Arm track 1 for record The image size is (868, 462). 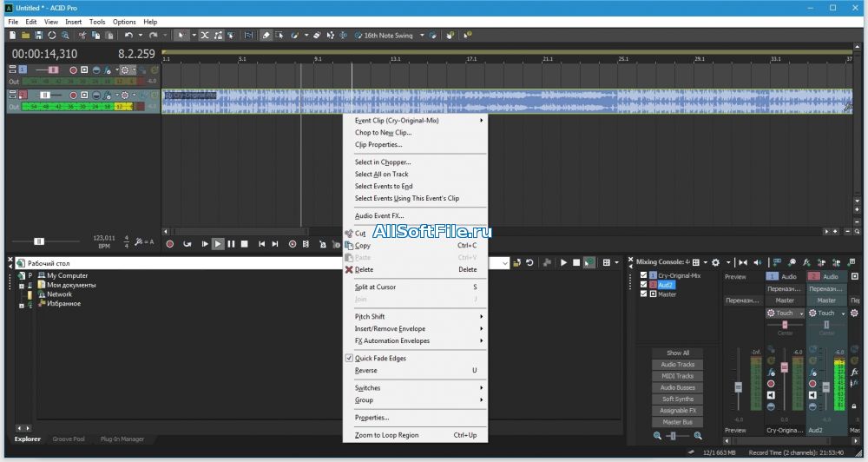pyautogui.click(x=73, y=69)
